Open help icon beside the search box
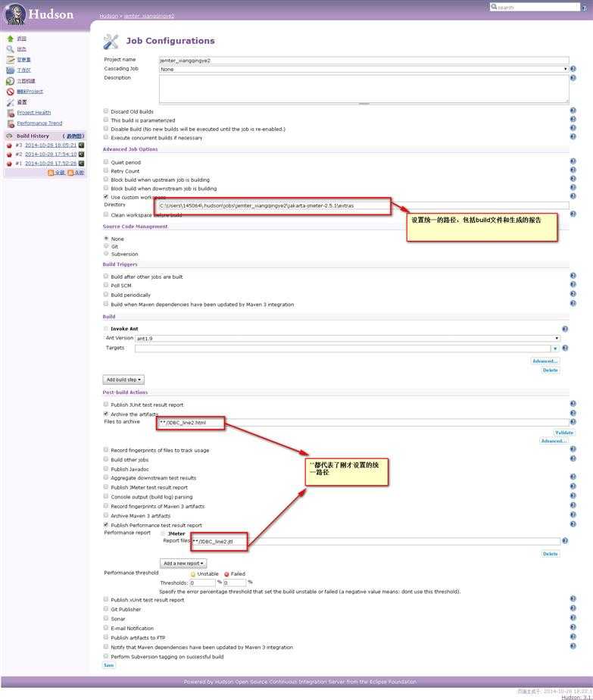The width and height of the screenshot is (593, 700). [x=585, y=8]
